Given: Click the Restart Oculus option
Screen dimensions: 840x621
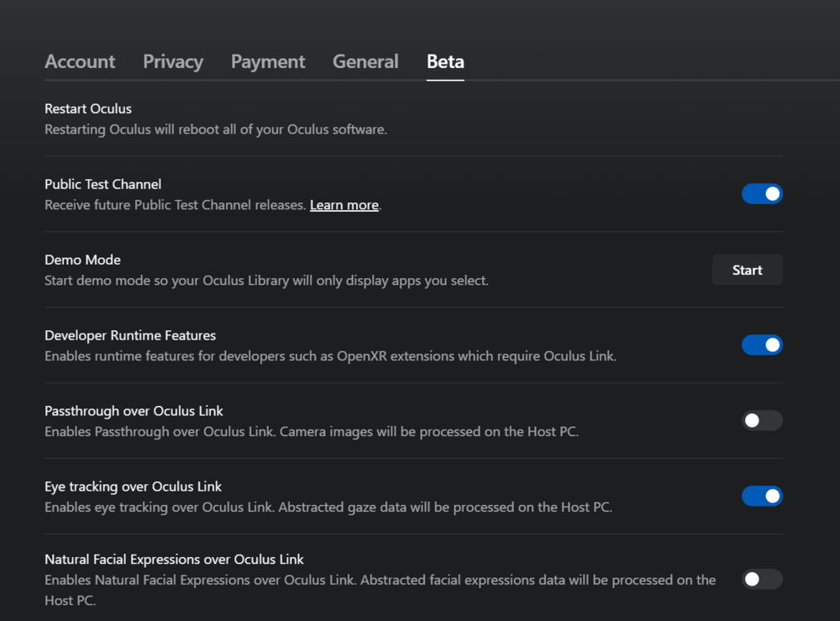Looking at the screenshot, I should tap(88, 108).
